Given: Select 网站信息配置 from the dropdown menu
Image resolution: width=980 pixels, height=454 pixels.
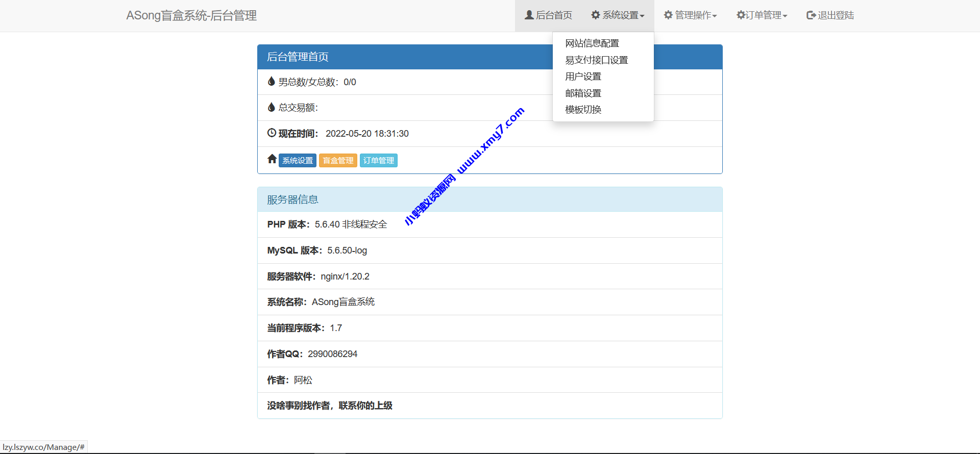Looking at the screenshot, I should pos(592,43).
